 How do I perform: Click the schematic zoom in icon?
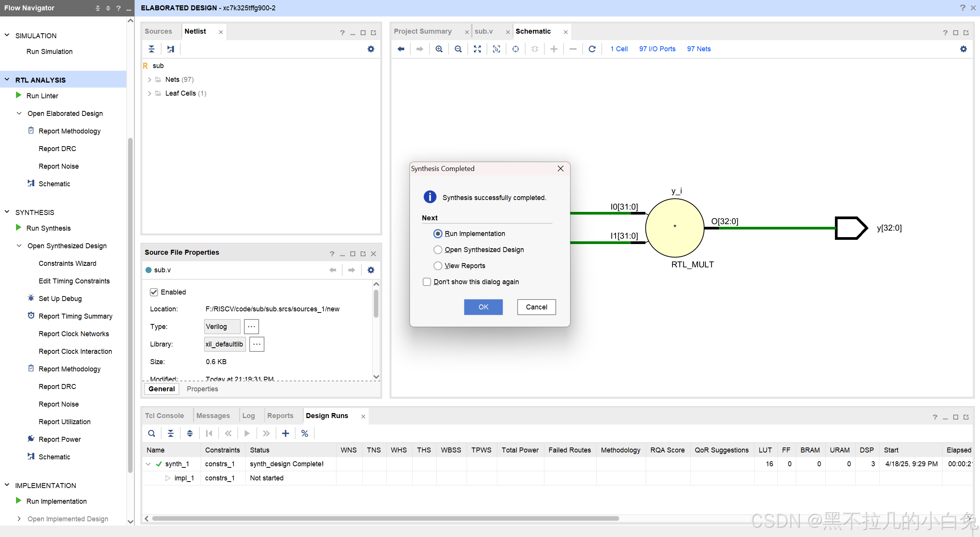[439, 49]
